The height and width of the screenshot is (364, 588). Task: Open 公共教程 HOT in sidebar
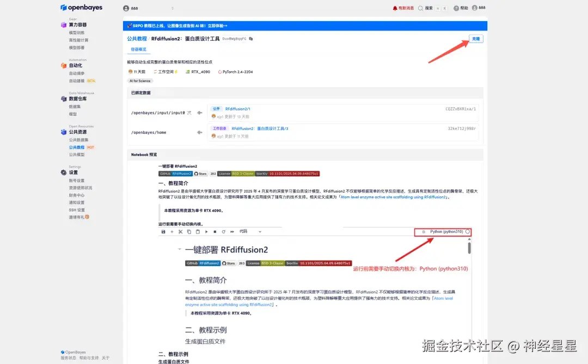pyautogui.click(x=81, y=147)
